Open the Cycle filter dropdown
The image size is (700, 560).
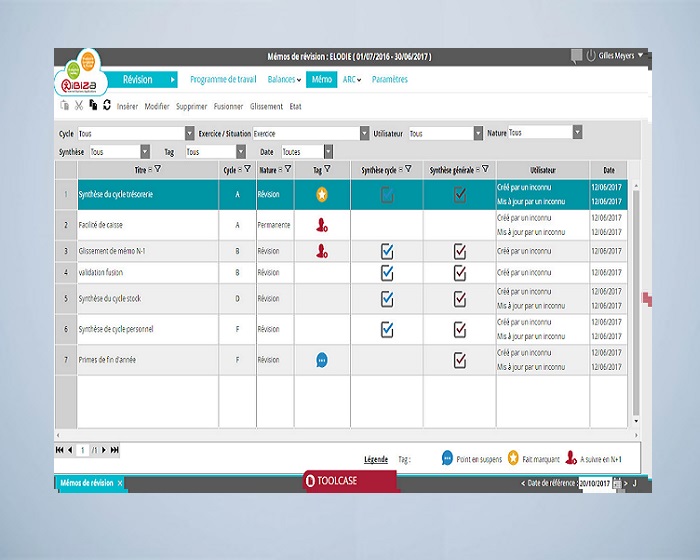click(190, 133)
